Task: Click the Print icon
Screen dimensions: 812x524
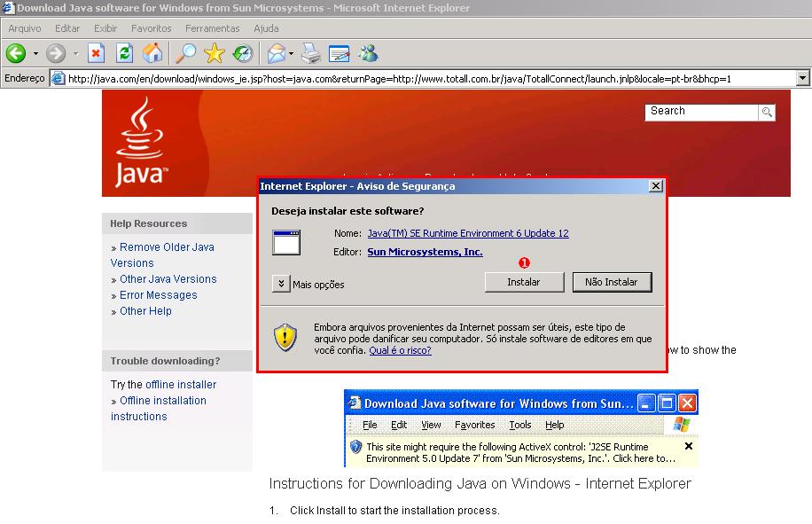Action: (x=310, y=54)
